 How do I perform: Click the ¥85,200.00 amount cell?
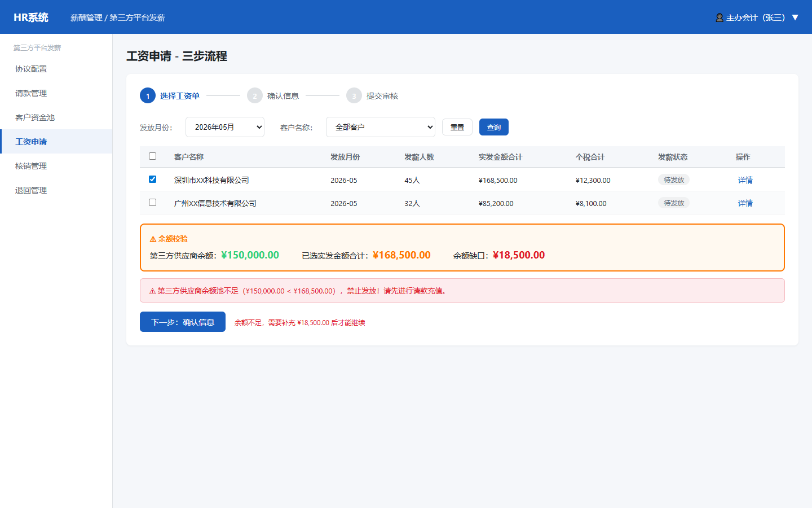pyautogui.click(x=496, y=203)
